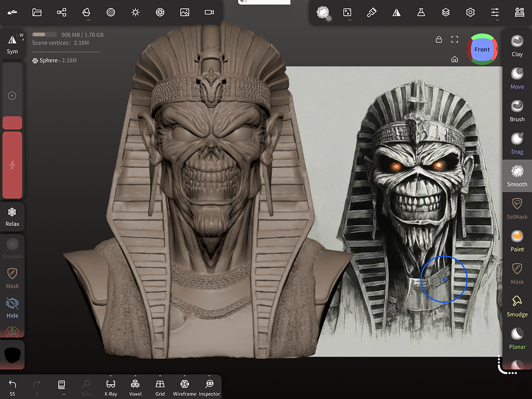Toggle X-Ray display mode
Screen dimensions: 532x399
pyautogui.click(x=110, y=387)
